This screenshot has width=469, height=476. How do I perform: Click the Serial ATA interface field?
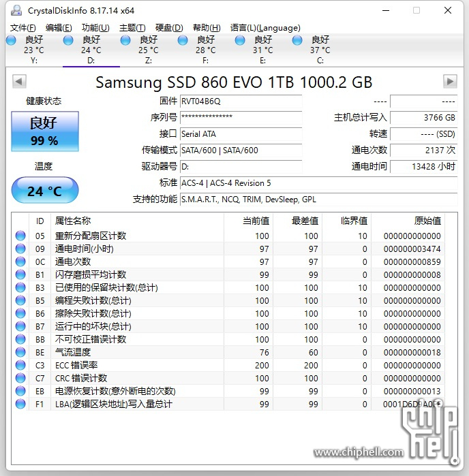coord(241,134)
